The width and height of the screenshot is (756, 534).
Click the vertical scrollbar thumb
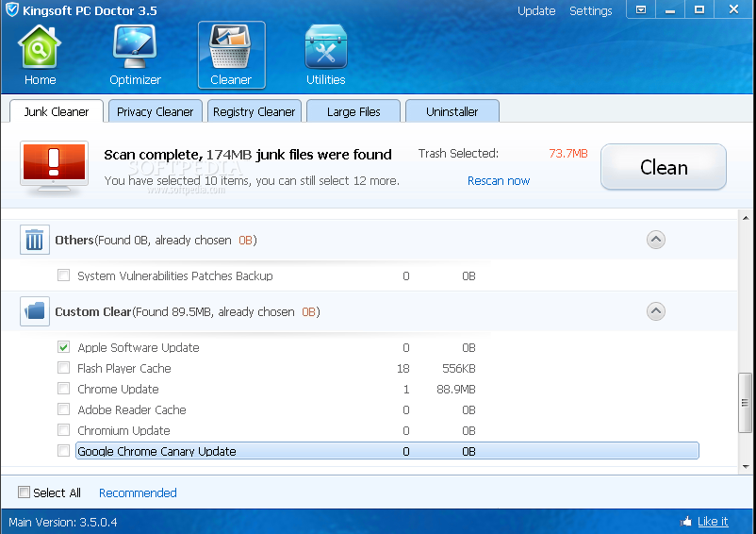coord(745,402)
